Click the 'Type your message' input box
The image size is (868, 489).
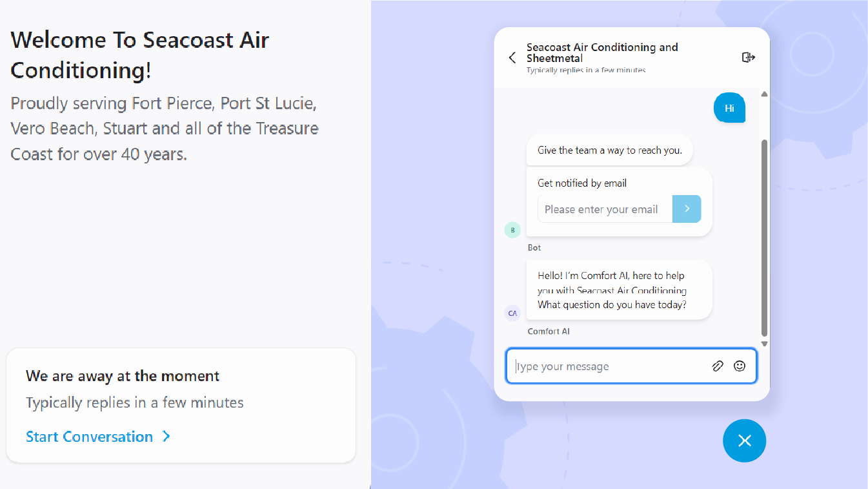(610, 366)
